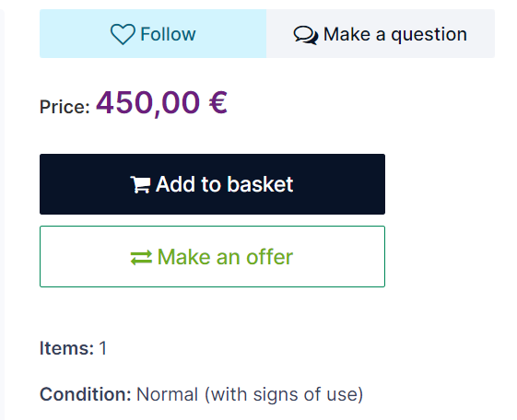Click the Follow label text

[x=168, y=34]
